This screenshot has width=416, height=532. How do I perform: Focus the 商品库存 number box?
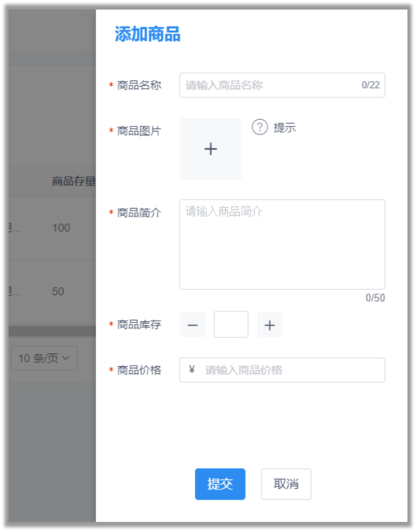(x=231, y=324)
